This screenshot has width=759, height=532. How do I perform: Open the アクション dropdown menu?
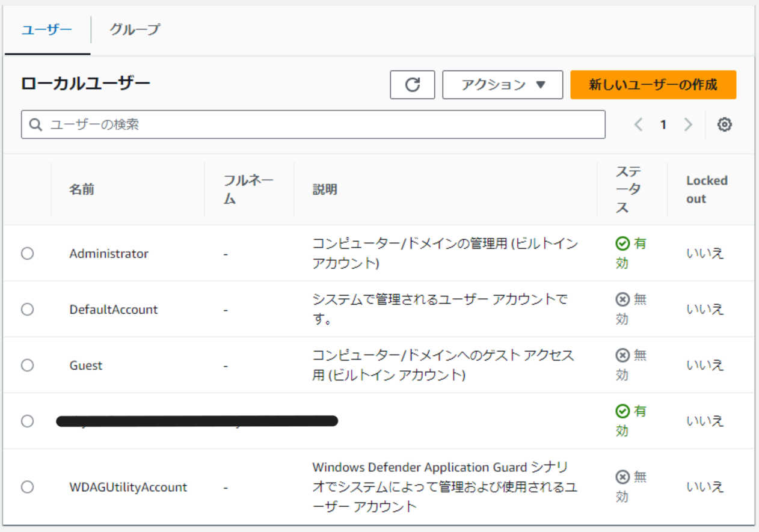coord(503,85)
